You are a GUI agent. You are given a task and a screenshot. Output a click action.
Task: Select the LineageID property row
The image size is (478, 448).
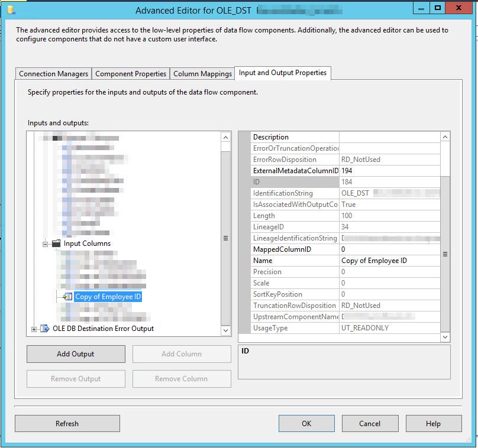[x=345, y=227]
